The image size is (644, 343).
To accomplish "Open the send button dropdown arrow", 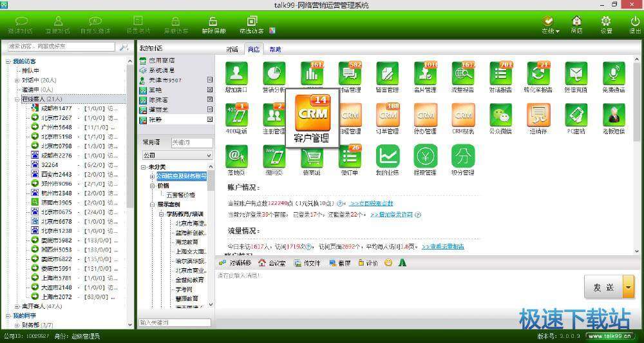I will pyautogui.click(x=629, y=287).
